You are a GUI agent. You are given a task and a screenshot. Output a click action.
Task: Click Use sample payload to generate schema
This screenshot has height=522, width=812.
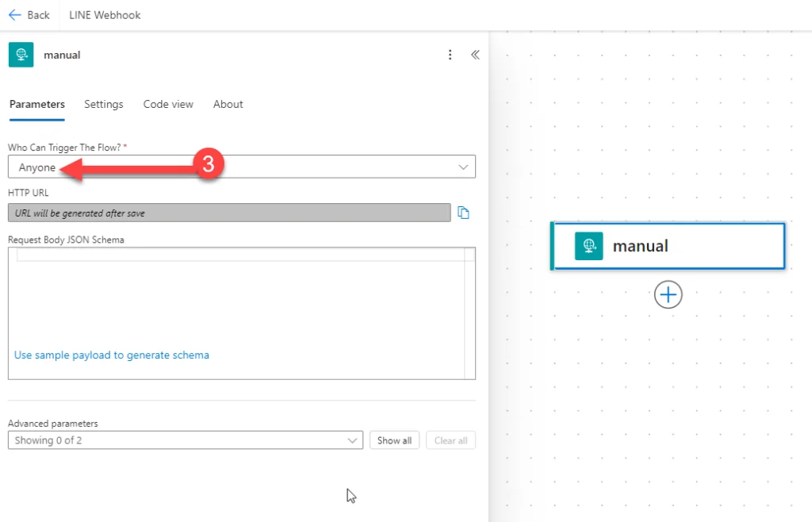coord(112,355)
